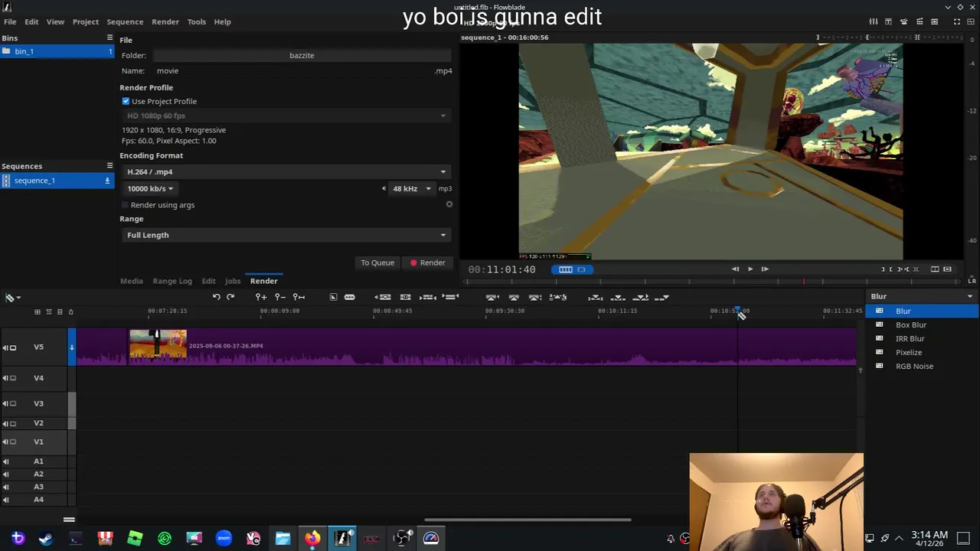Viewport: 980px width, 551px height.
Task: Open the Render menu
Action: click(165, 21)
